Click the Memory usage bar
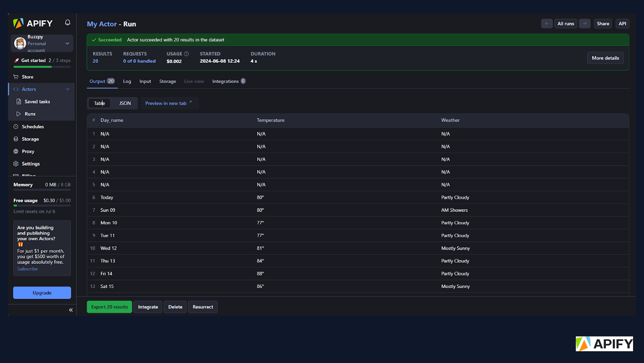This screenshot has width=644, height=363. coord(42,190)
